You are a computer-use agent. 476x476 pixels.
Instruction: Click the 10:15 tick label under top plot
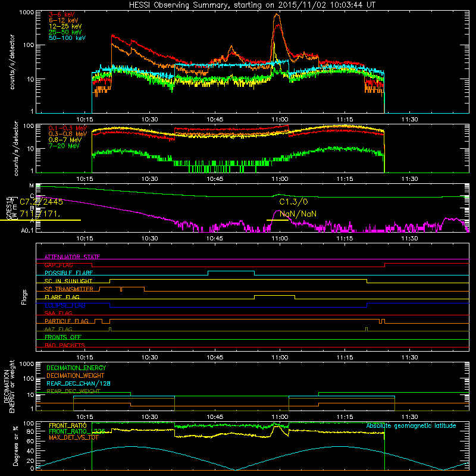[84, 120]
